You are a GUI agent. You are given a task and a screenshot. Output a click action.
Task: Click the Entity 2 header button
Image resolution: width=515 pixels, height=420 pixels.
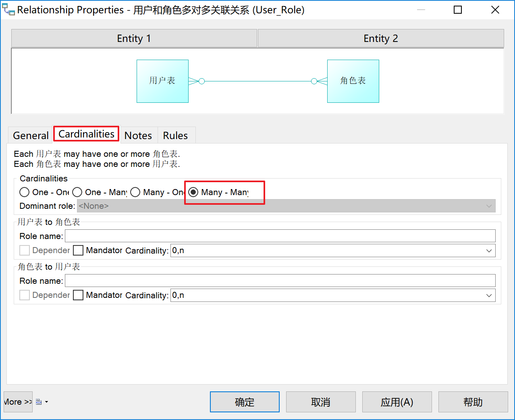click(x=381, y=38)
